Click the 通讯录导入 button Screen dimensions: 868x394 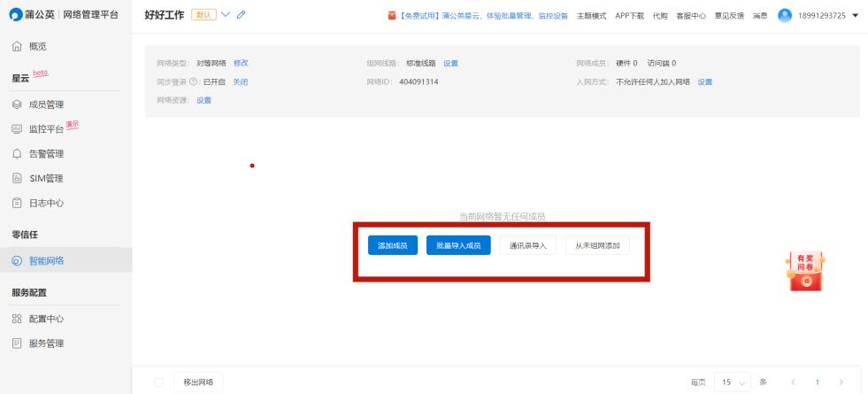tap(528, 245)
